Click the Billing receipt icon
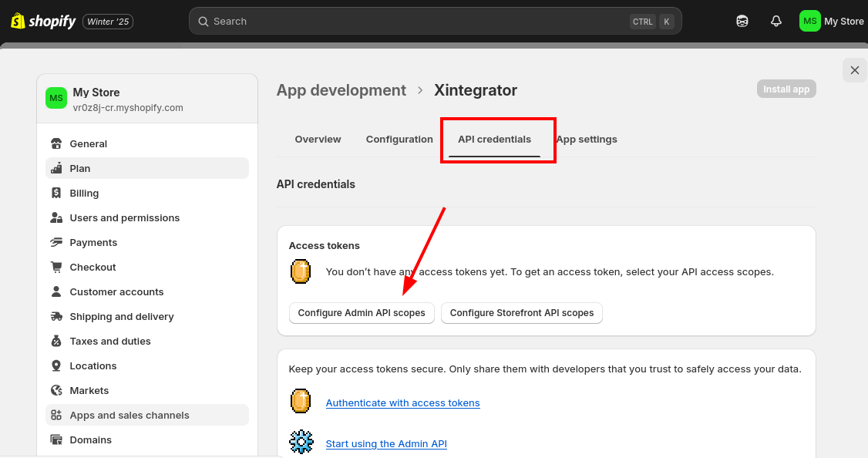Screen dimensions: 868x458 coord(56,193)
